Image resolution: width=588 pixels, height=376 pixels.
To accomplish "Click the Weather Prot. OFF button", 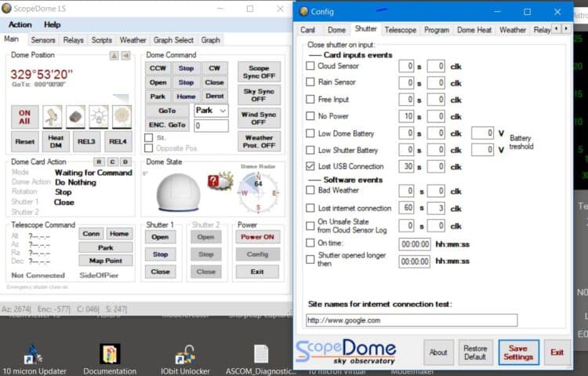I will (259, 141).
